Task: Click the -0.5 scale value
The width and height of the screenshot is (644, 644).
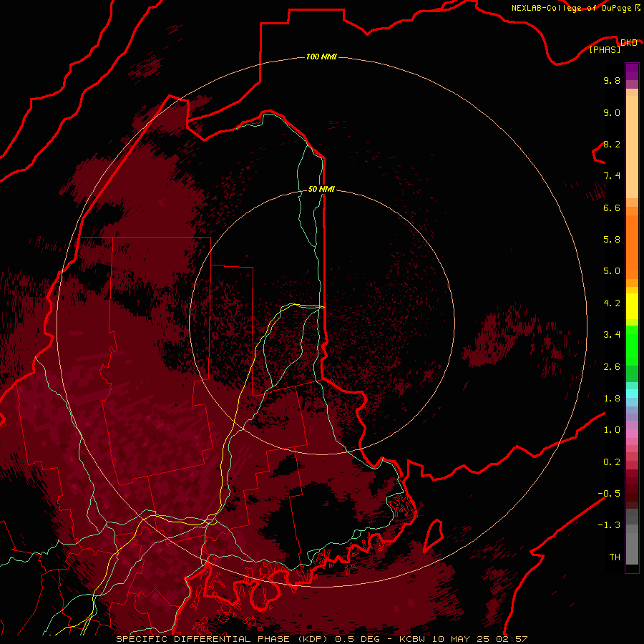Action: (x=609, y=494)
